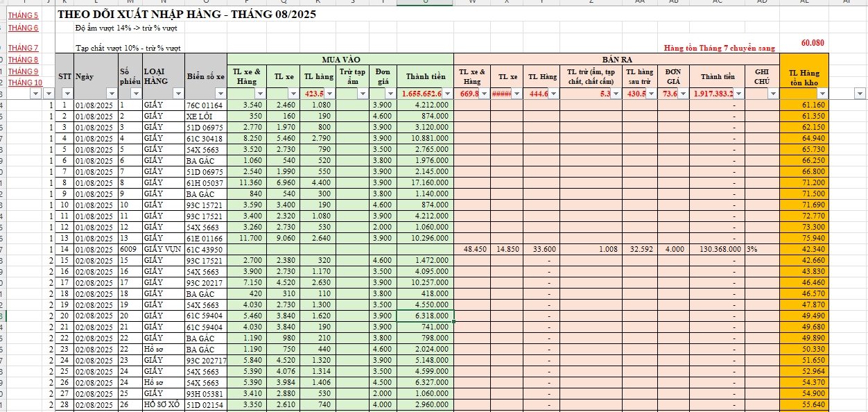
Task: Follow the THÁNG 6 hyperlink
Action: tap(24, 28)
